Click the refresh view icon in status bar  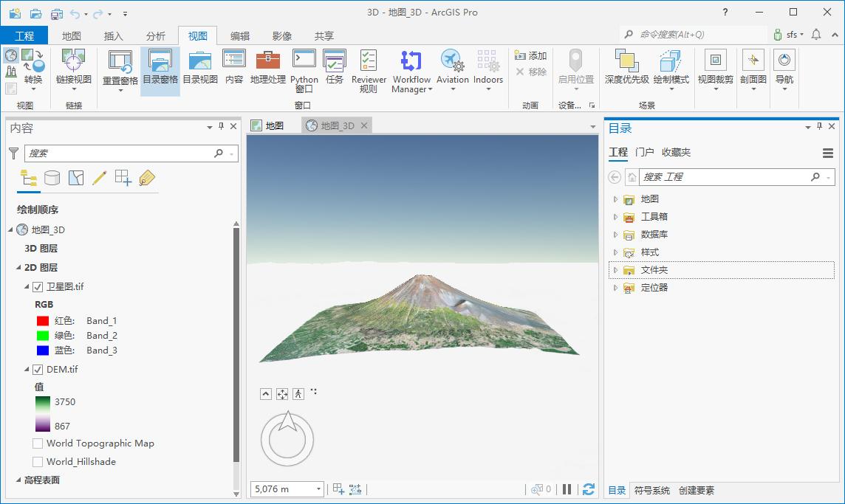[589, 489]
